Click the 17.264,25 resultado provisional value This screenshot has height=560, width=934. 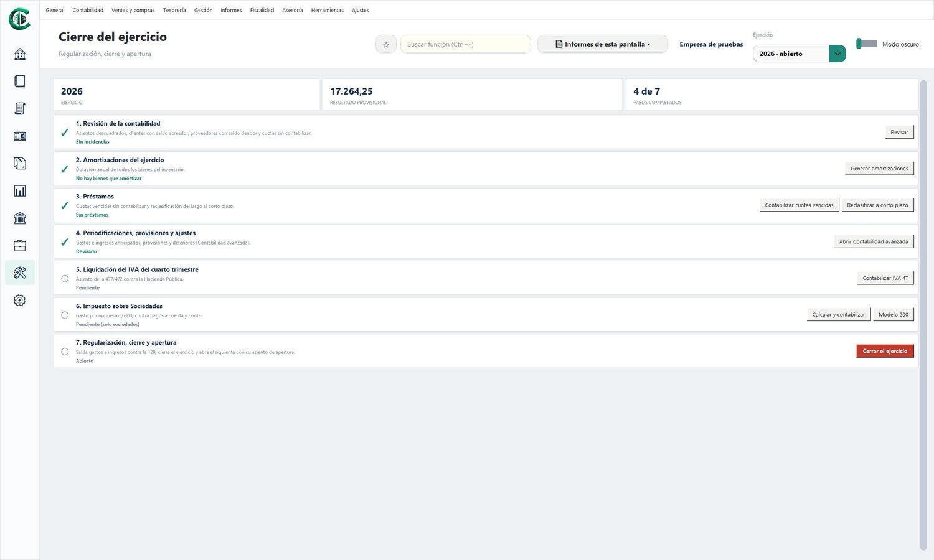pyautogui.click(x=351, y=91)
